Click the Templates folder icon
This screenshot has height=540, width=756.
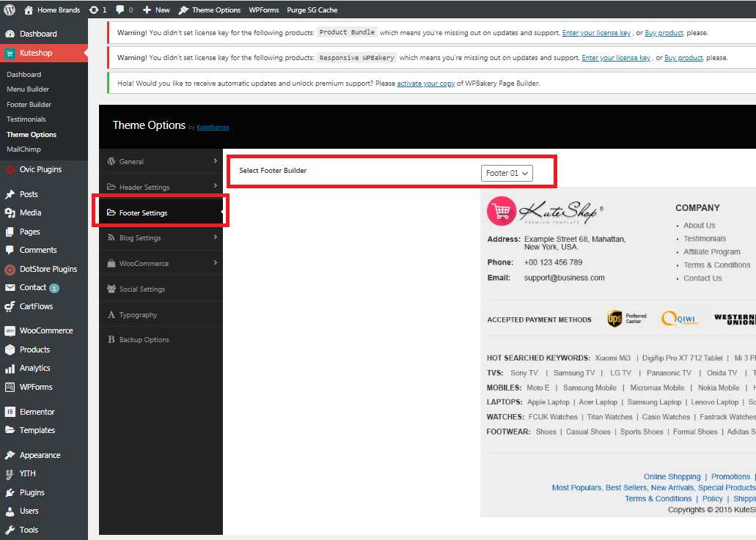[10, 430]
